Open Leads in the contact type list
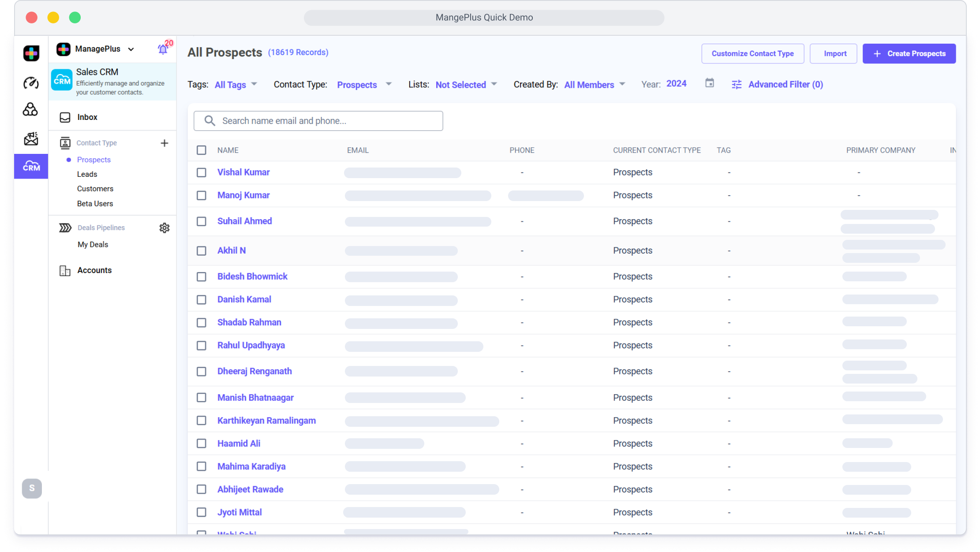This screenshot has height=552, width=980. pyautogui.click(x=87, y=174)
